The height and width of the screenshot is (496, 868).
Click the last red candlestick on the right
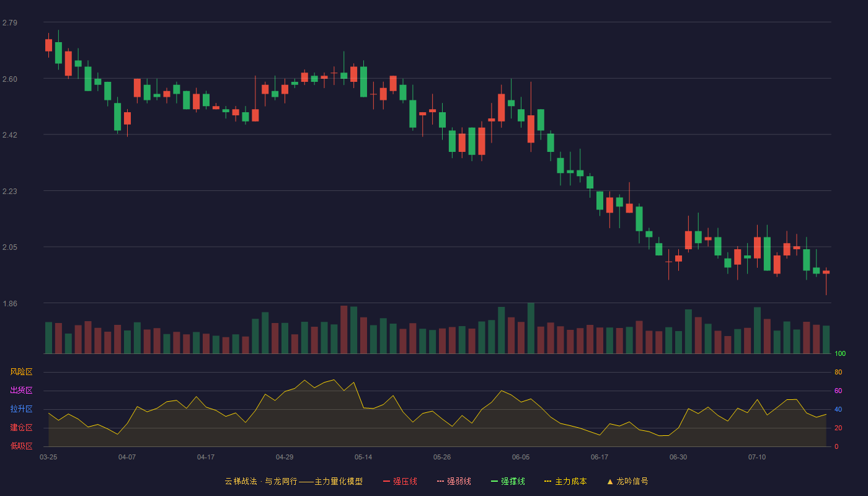point(826,272)
